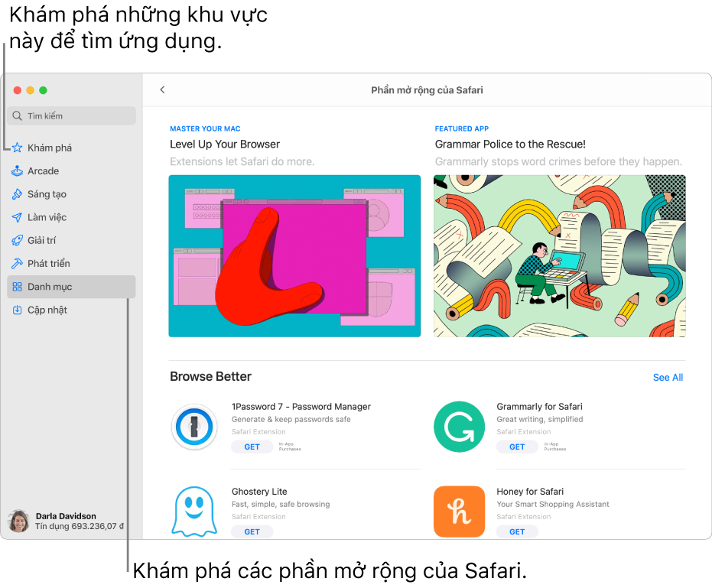The height and width of the screenshot is (588, 712).
Task: Choose Giải trí from sidebar
Action: (x=71, y=240)
